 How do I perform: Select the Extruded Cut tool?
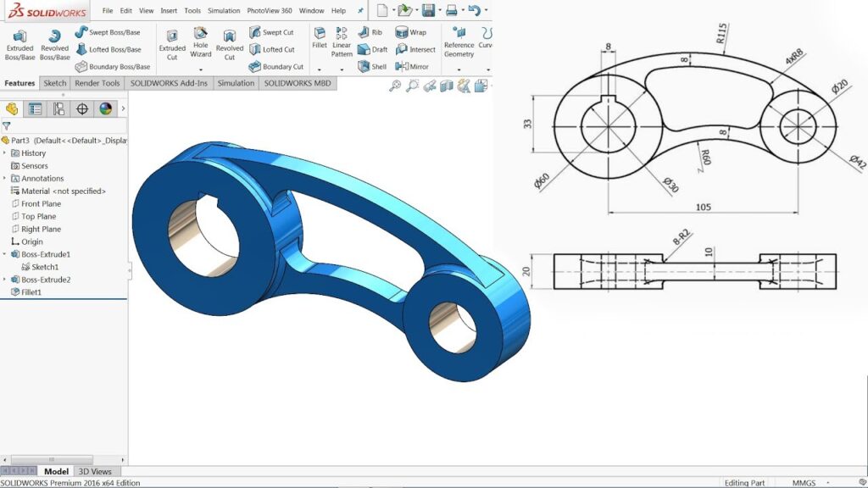172,45
